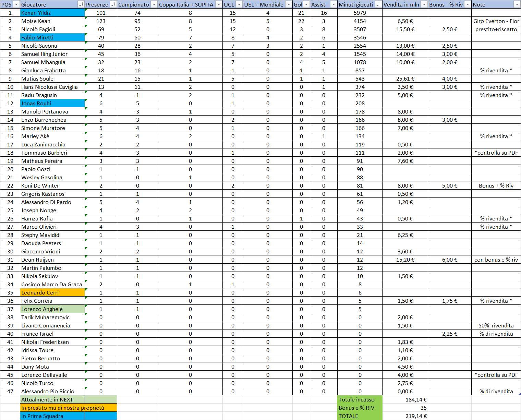Viewport: 521px width, 420px height.
Task: Select the Kenan Yildiz player cell
Action: click(52, 13)
